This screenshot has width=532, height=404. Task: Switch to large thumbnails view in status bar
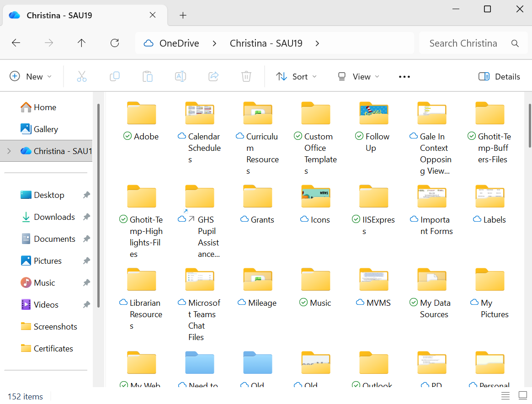click(x=523, y=395)
